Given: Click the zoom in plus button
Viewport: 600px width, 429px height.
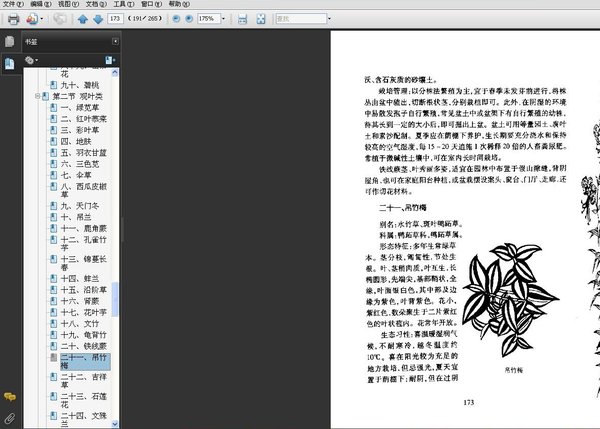Looking at the screenshot, I should pos(189,18).
